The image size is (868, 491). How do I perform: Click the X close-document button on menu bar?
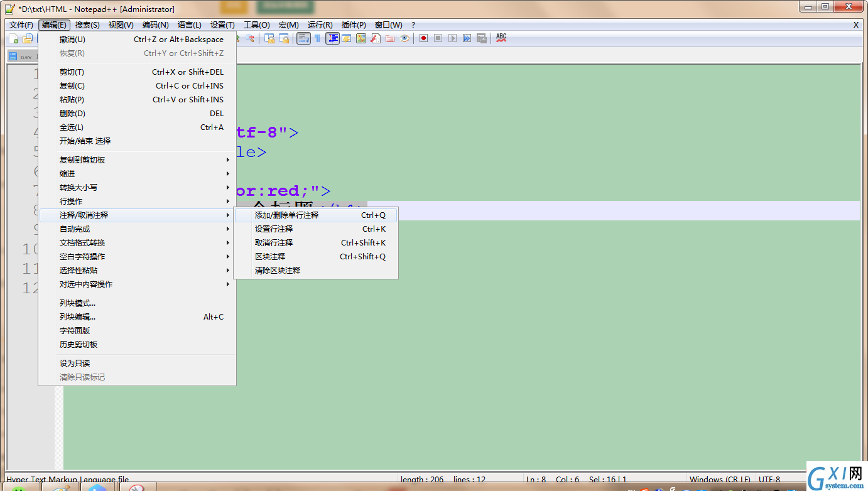point(855,25)
